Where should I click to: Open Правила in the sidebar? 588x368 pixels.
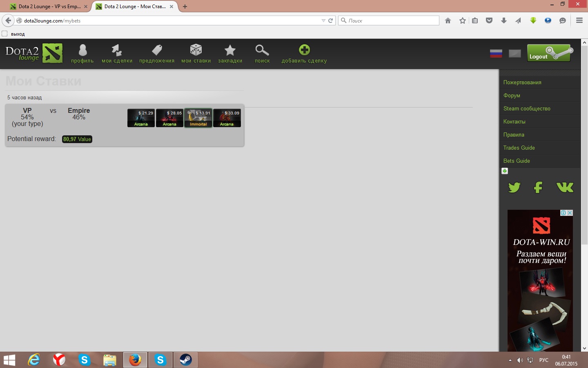click(x=514, y=135)
